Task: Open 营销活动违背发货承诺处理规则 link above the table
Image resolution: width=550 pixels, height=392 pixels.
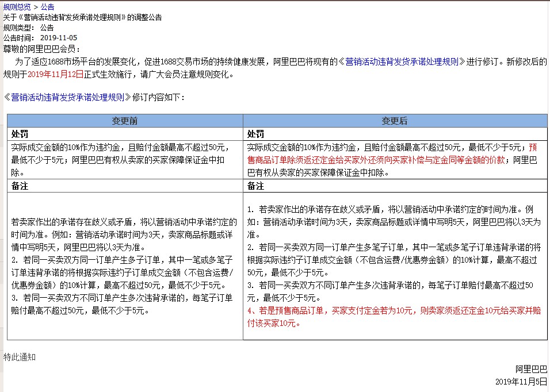Action: click(68, 97)
